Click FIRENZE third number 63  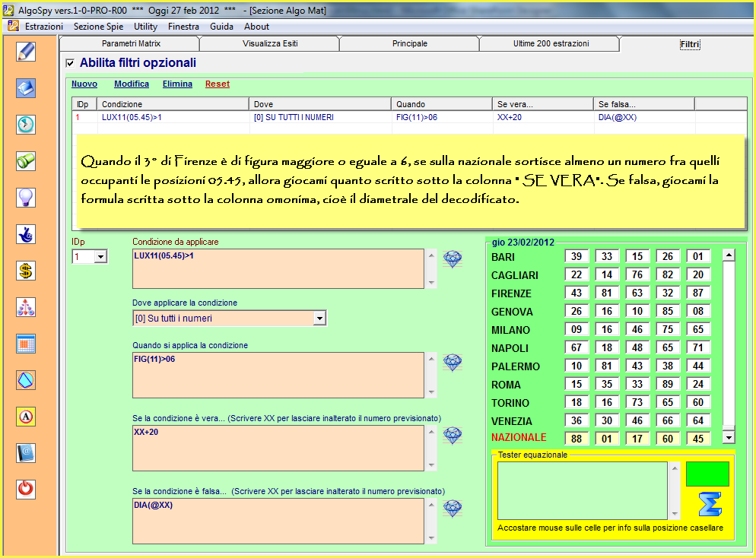(x=637, y=293)
